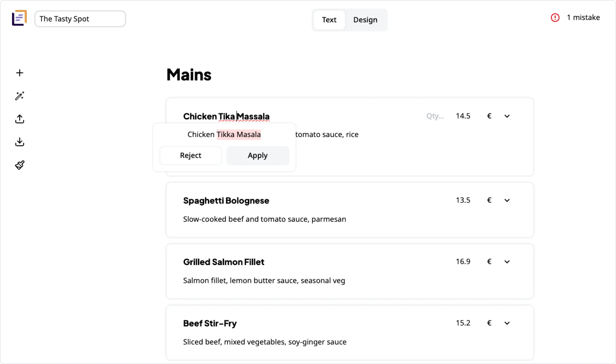Reject the spelling suggestion
The width and height of the screenshot is (616, 364).
[x=191, y=156]
